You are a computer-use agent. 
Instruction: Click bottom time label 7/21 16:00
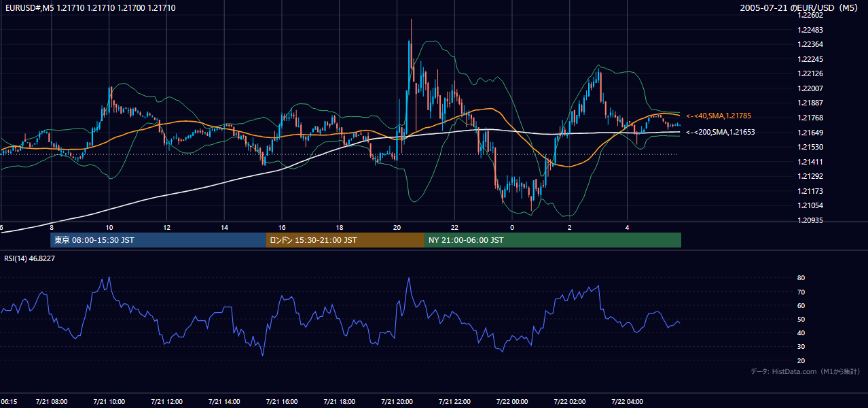coord(283,401)
